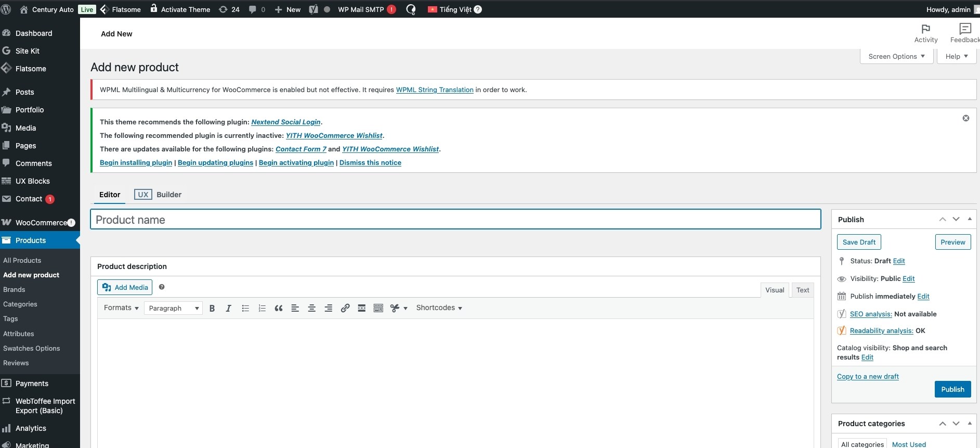980x448 pixels.
Task: Open Categories in the Products submenu
Action: [20, 304]
